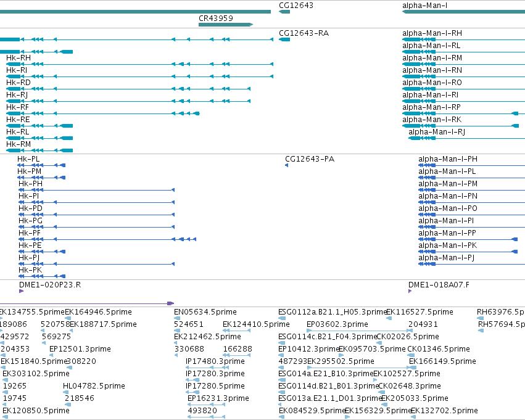
Task: Select the DME1-020P23.R feature label
Action: tap(50, 285)
